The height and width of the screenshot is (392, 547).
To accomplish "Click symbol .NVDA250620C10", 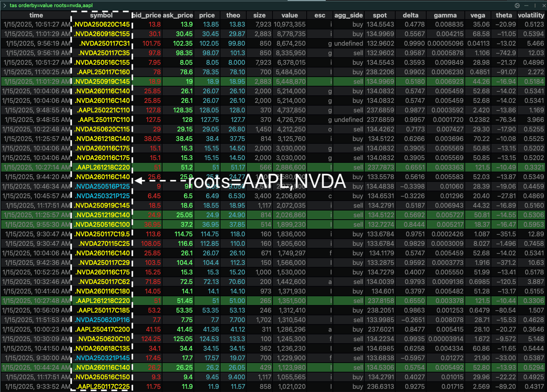I will [103, 339].
